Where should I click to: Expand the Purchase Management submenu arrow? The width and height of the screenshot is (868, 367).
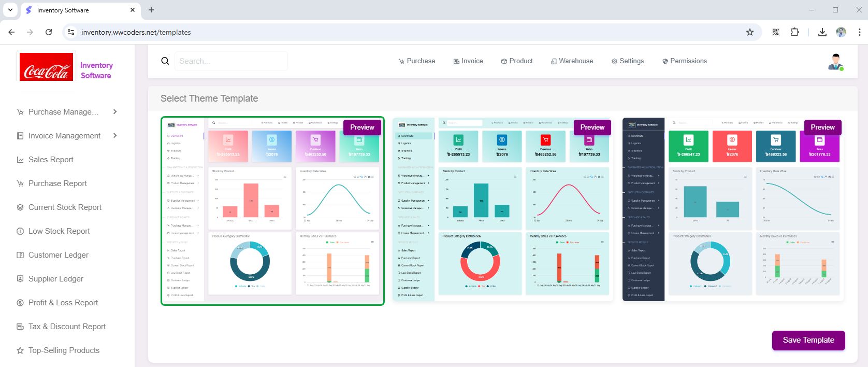click(x=115, y=112)
